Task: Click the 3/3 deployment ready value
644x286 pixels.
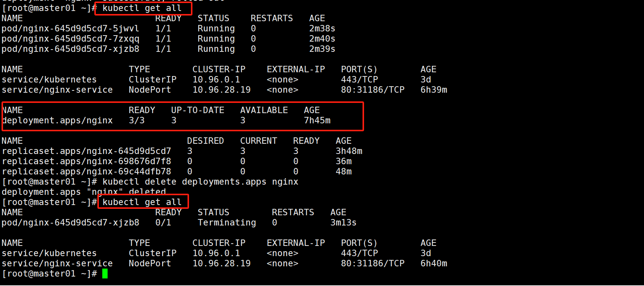Action: click(136, 121)
